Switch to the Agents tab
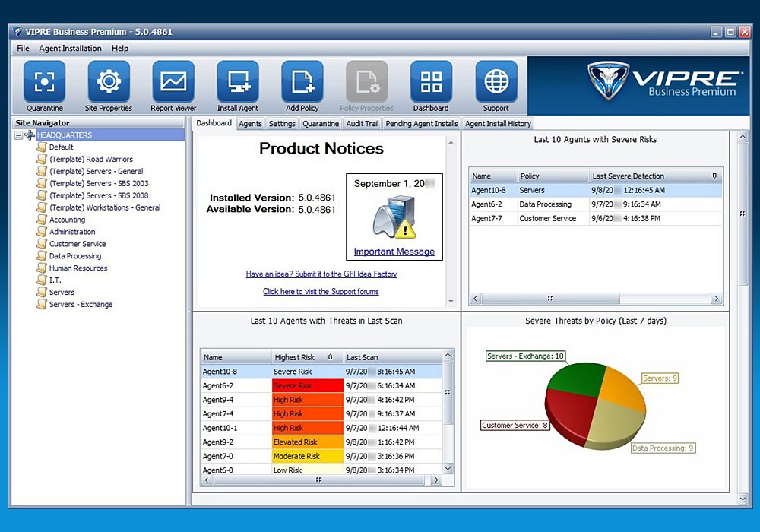The width and height of the screenshot is (760, 532). pos(250,124)
